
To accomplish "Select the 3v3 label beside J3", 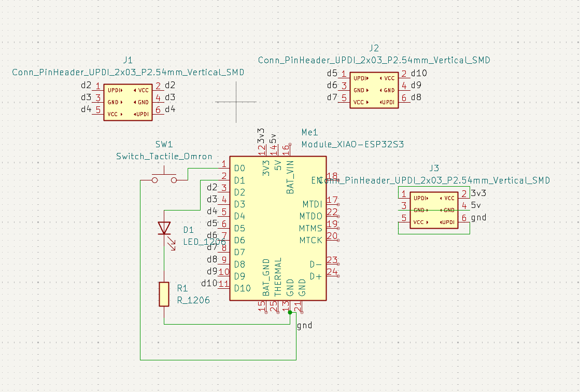I will click(x=478, y=193).
